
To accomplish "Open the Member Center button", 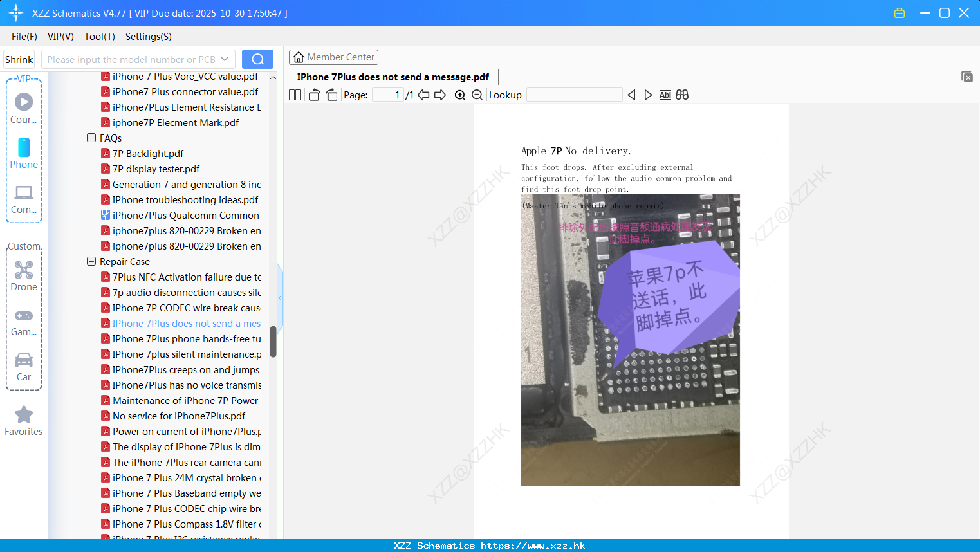I will point(334,57).
